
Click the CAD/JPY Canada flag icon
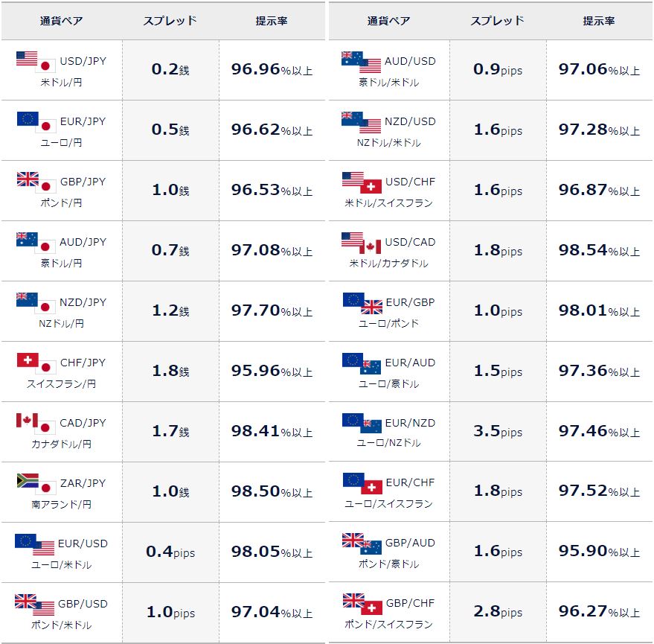(x=27, y=421)
